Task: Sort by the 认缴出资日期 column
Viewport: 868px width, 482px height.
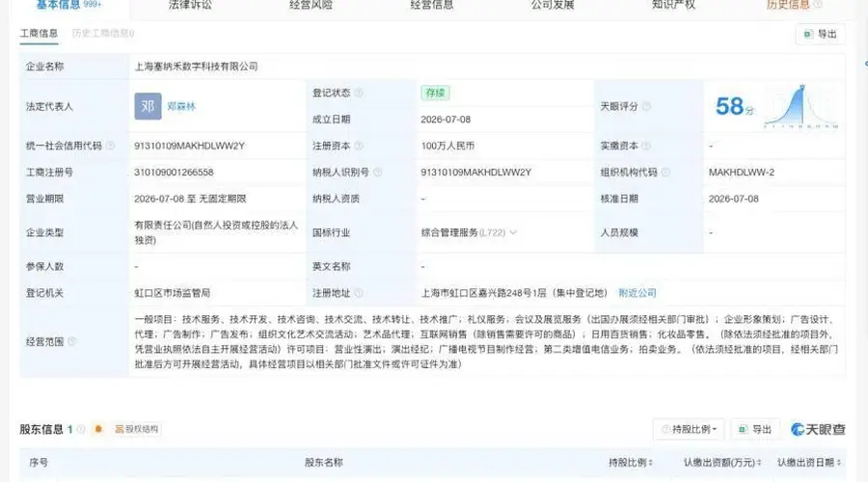Action: (809, 462)
